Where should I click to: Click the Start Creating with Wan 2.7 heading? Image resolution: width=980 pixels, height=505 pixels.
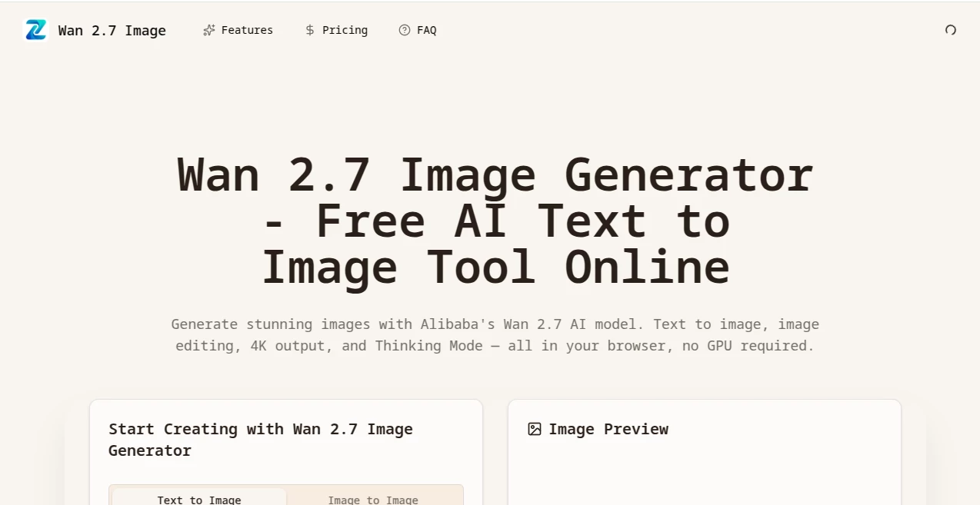[x=261, y=440]
